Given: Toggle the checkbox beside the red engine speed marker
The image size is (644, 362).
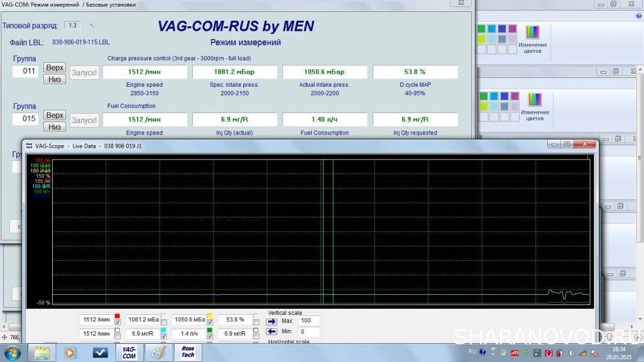Looking at the screenshot, I should (x=117, y=323).
